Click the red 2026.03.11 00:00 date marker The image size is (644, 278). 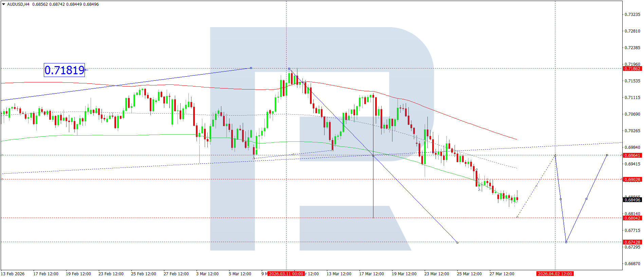pyautogui.click(x=286, y=274)
